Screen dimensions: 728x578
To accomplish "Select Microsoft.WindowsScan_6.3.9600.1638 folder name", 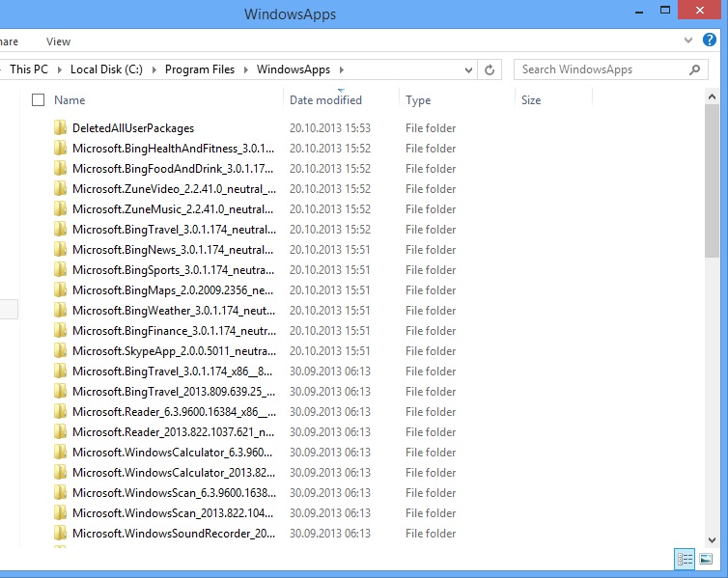I will click(174, 493).
